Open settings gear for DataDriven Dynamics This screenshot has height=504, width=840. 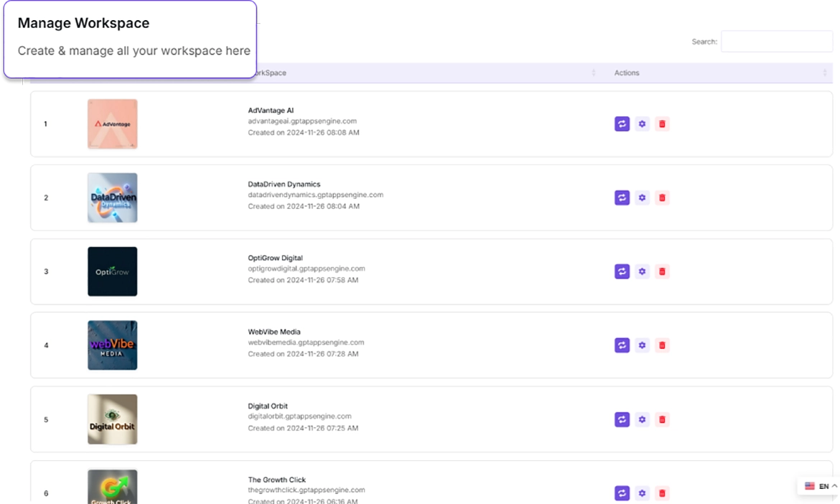point(642,197)
